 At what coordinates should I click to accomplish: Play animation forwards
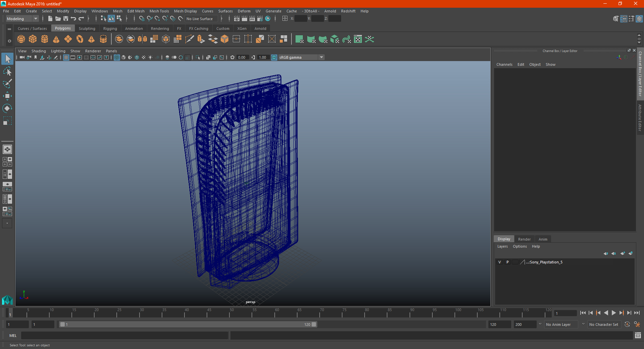[613, 313]
